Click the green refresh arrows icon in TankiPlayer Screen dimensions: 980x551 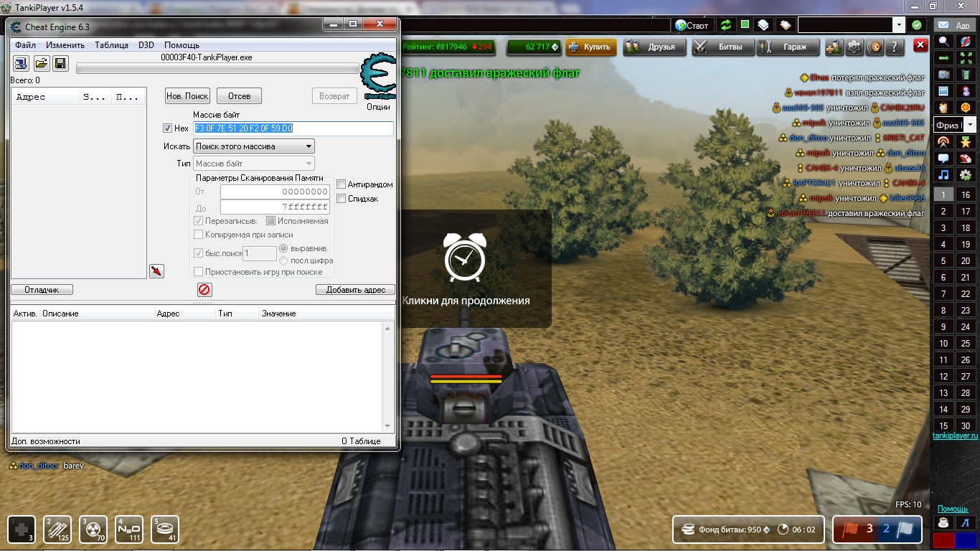726,25
